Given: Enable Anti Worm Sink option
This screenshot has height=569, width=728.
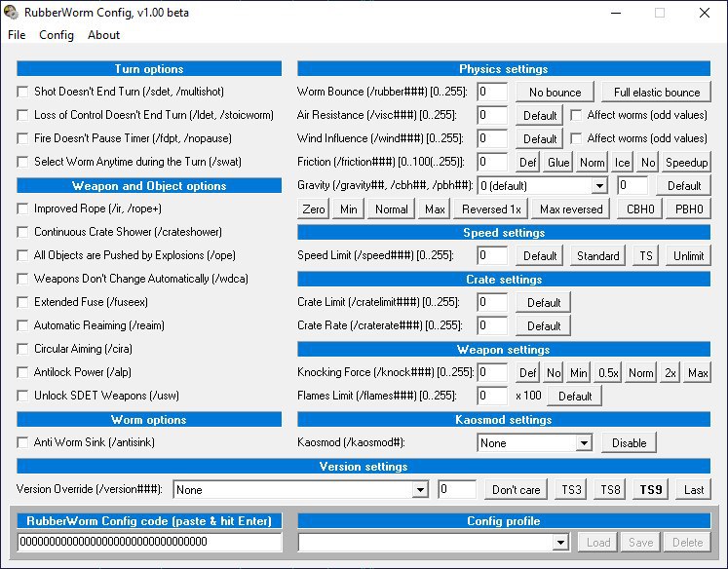Looking at the screenshot, I should [x=22, y=442].
